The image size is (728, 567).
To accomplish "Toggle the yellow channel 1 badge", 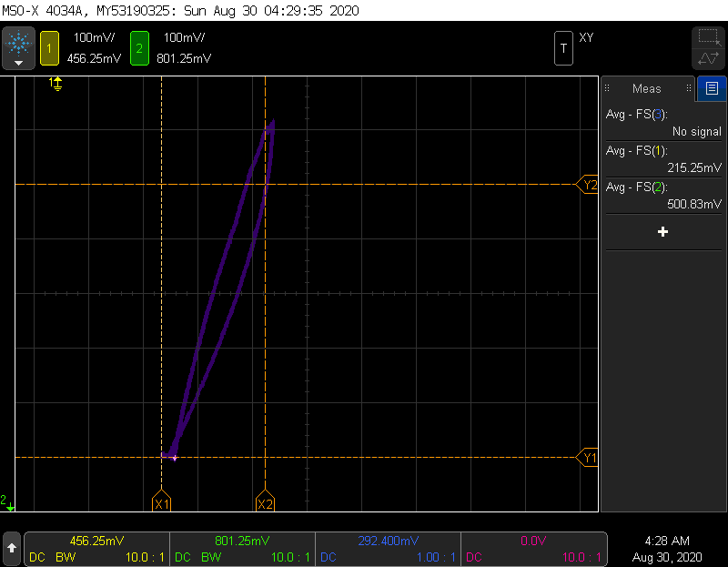I will point(48,48).
